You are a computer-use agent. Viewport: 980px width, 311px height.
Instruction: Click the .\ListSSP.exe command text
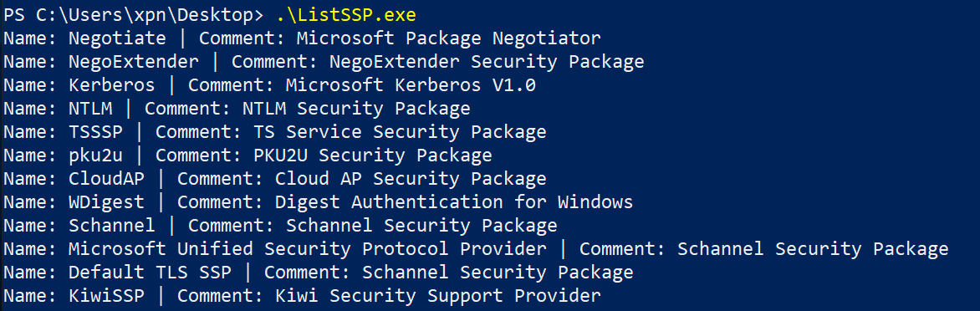tap(345, 14)
